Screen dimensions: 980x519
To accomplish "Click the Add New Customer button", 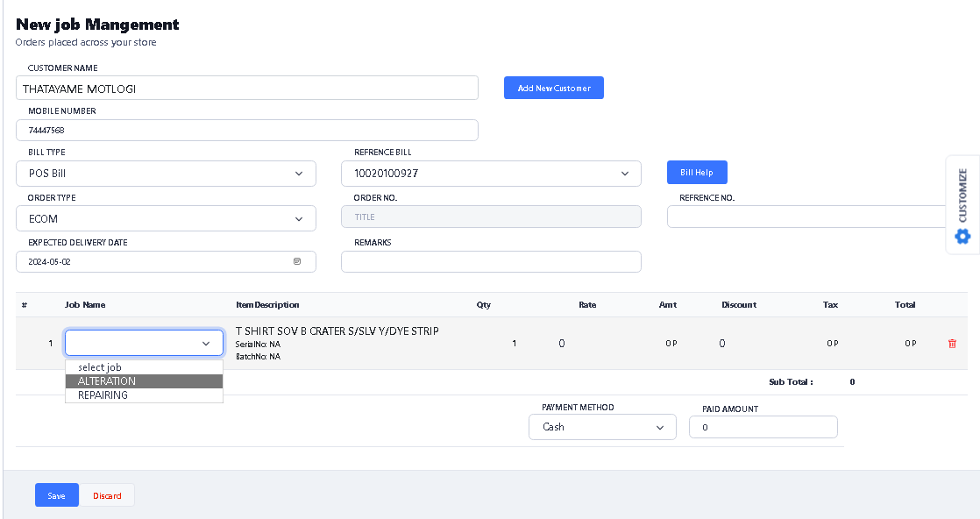I will pyautogui.click(x=553, y=88).
